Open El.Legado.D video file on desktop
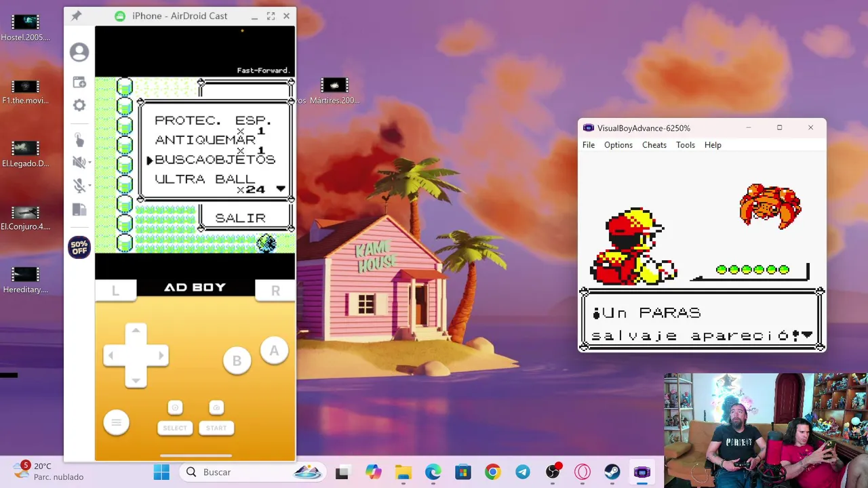 (26, 154)
